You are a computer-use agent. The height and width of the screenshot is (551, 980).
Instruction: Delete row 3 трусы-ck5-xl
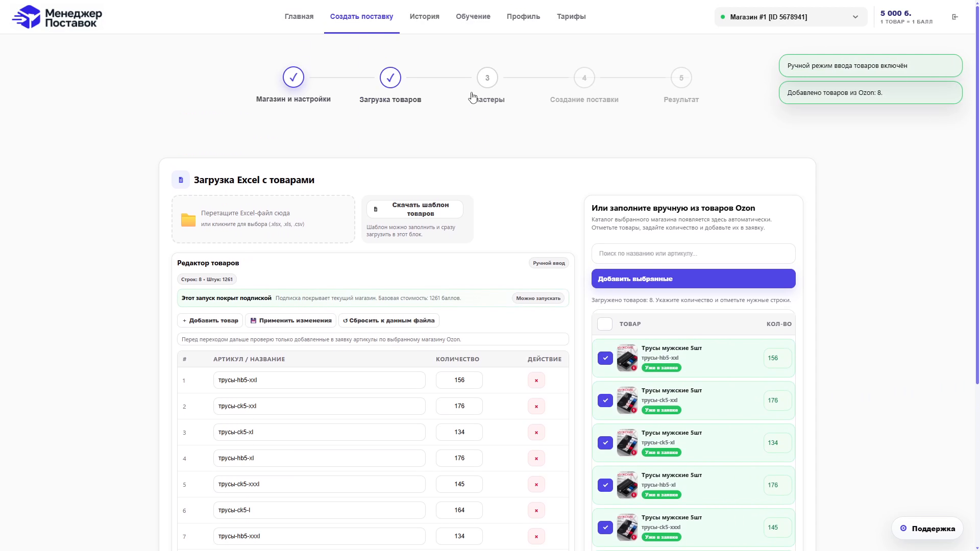coord(536,432)
